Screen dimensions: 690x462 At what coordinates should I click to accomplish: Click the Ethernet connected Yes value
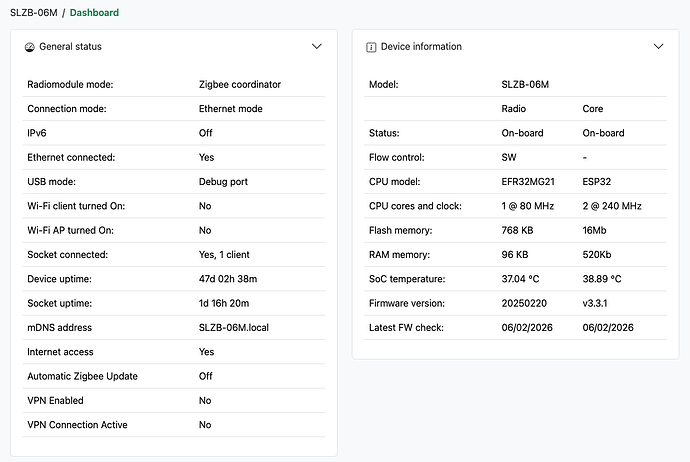pyautogui.click(x=206, y=157)
